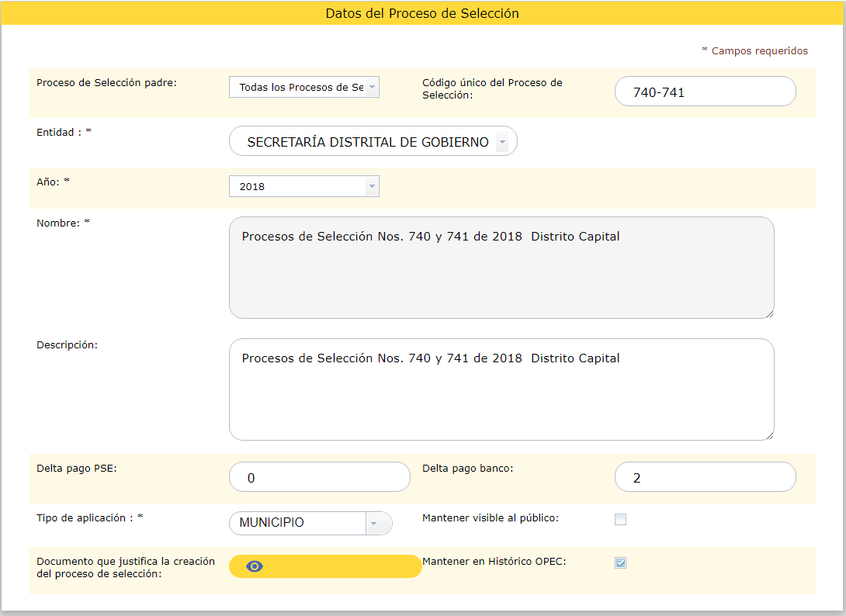Screen dimensions: 846x616
Task: Click the Código único field with 740-741
Action: coord(705,92)
